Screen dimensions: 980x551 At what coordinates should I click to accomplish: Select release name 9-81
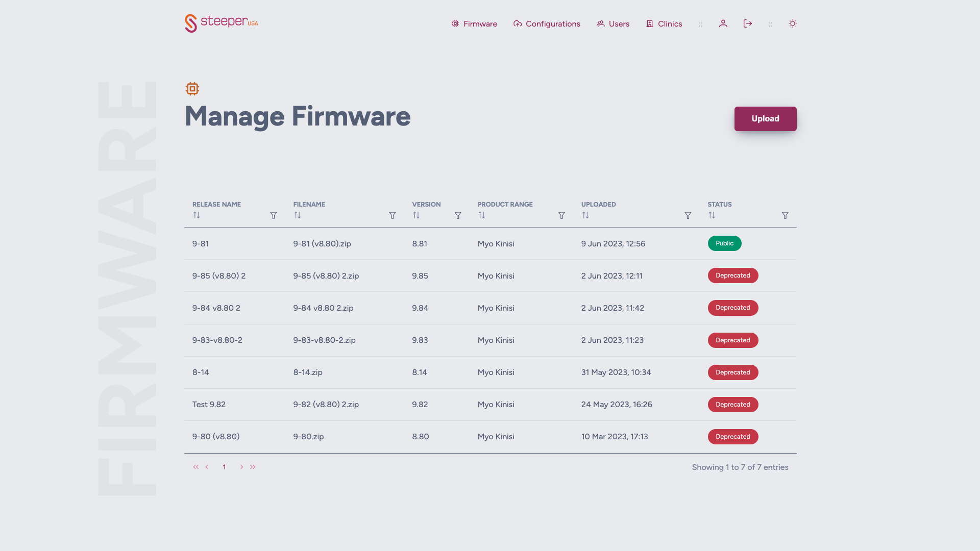click(201, 244)
